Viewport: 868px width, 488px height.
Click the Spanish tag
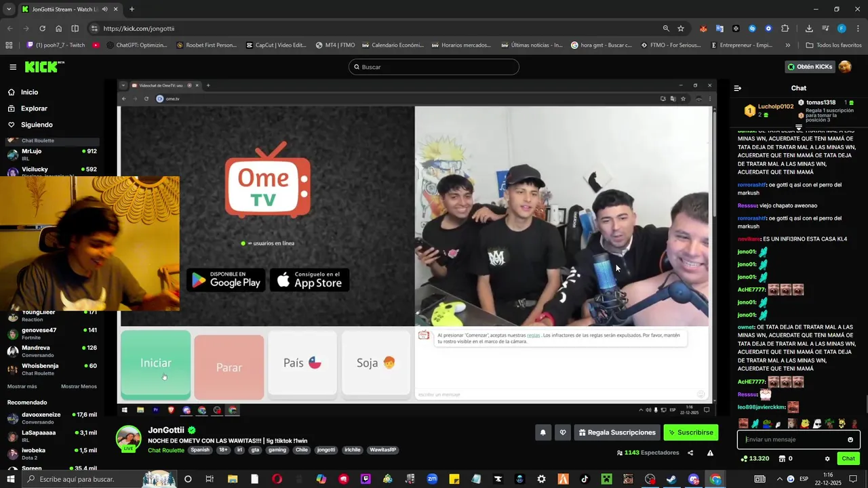200,450
